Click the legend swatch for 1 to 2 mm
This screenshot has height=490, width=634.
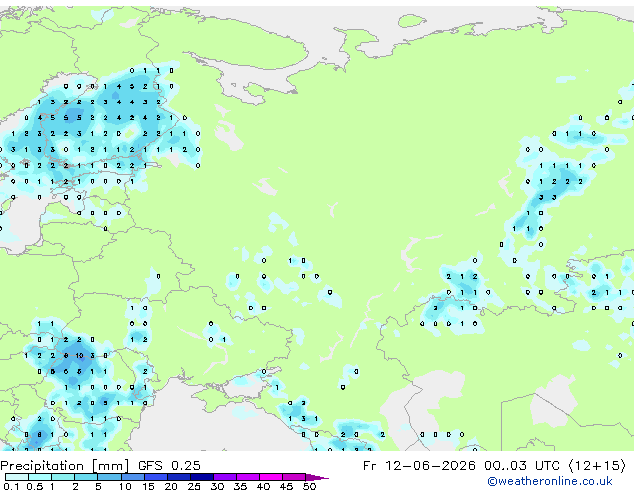(x=63, y=477)
